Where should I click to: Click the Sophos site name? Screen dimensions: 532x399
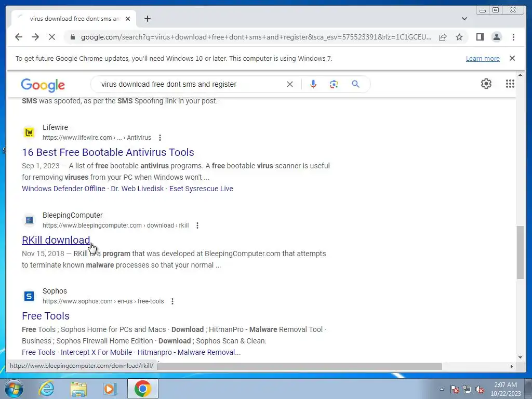point(55,291)
